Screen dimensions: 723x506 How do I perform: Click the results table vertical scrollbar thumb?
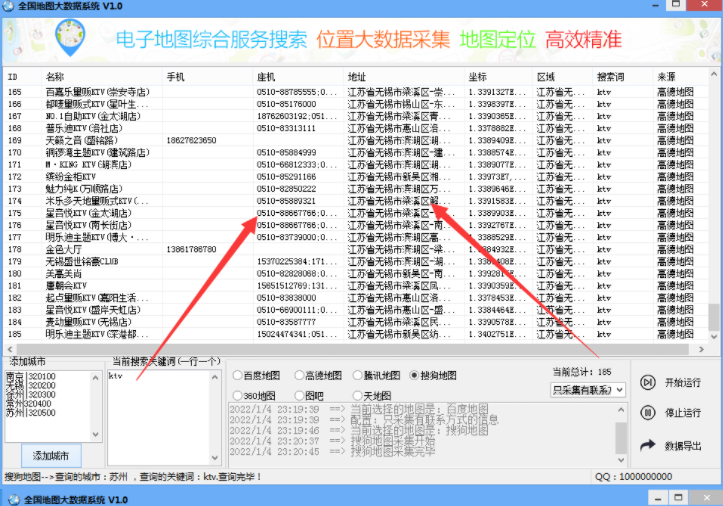tap(713, 316)
